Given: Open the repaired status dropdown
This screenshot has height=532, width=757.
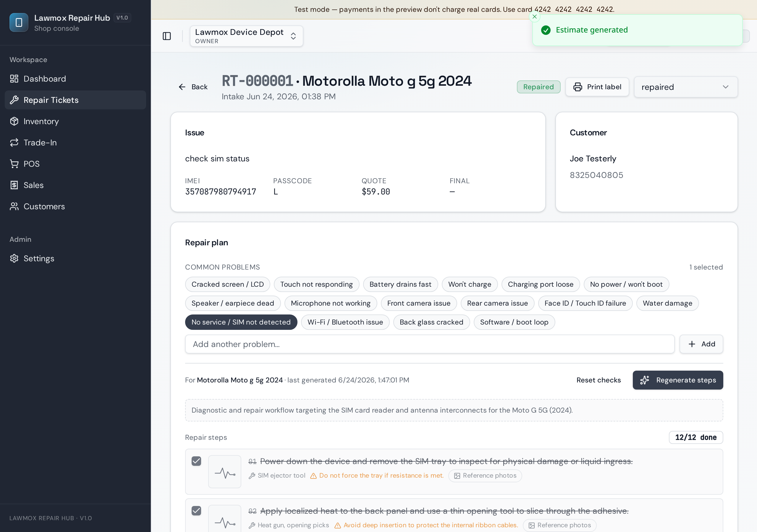Looking at the screenshot, I should (686, 87).
